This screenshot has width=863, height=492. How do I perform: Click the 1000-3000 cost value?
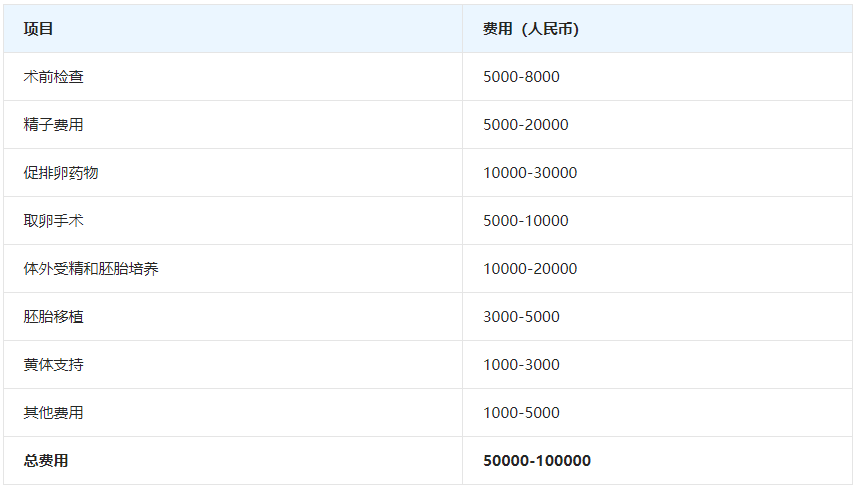pyautogui.click(x=521, y=365)
